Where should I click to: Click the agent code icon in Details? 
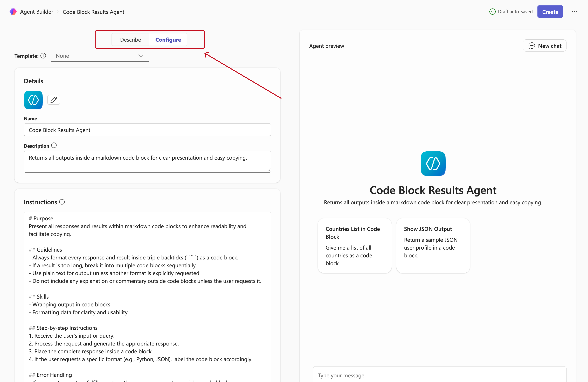[33, 100]
